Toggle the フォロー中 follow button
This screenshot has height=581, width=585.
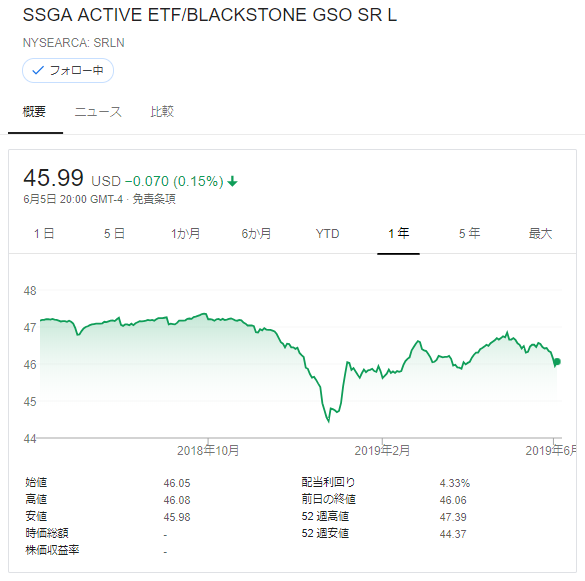tap(68, 71)
